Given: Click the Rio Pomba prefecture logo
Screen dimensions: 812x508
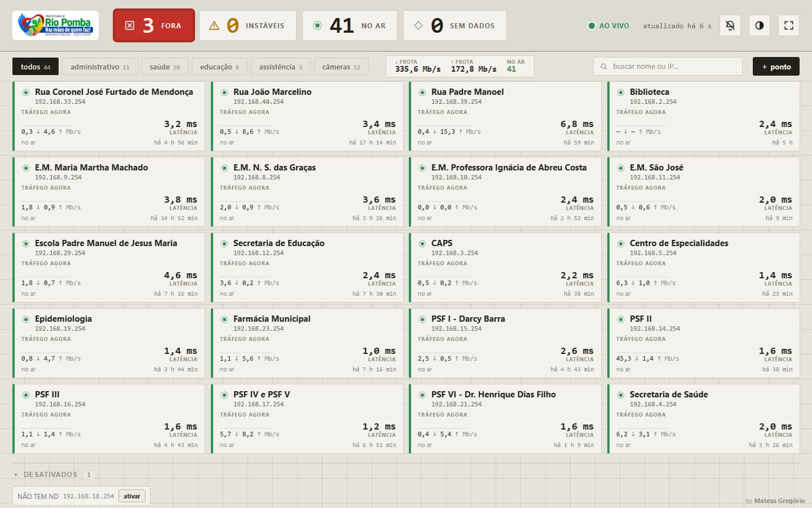Looking at the screenshot, I should (x=55, y=25).
